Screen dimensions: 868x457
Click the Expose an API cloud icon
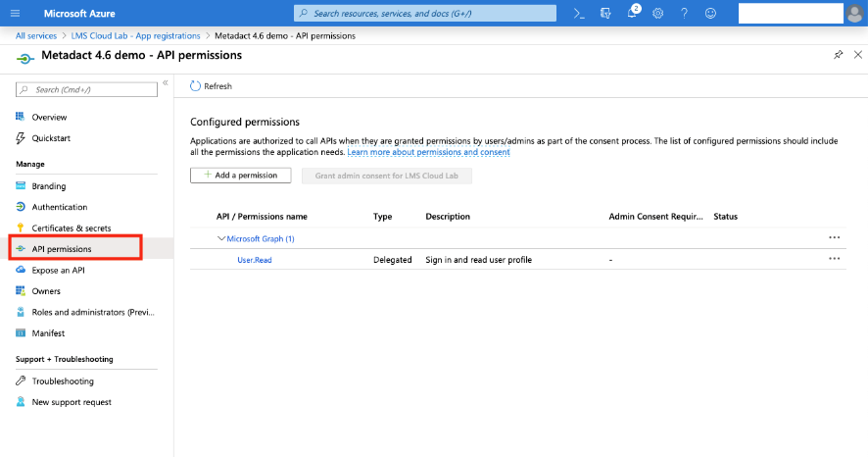click(x=21, y=270)
